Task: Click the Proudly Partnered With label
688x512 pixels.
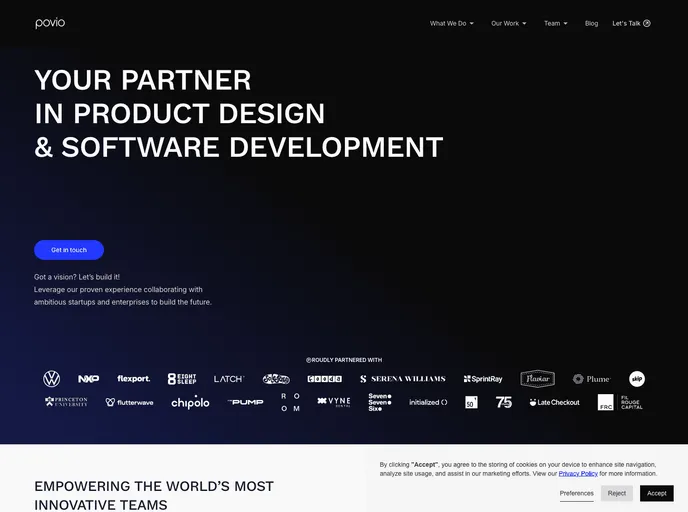Action: pos(344,360)
